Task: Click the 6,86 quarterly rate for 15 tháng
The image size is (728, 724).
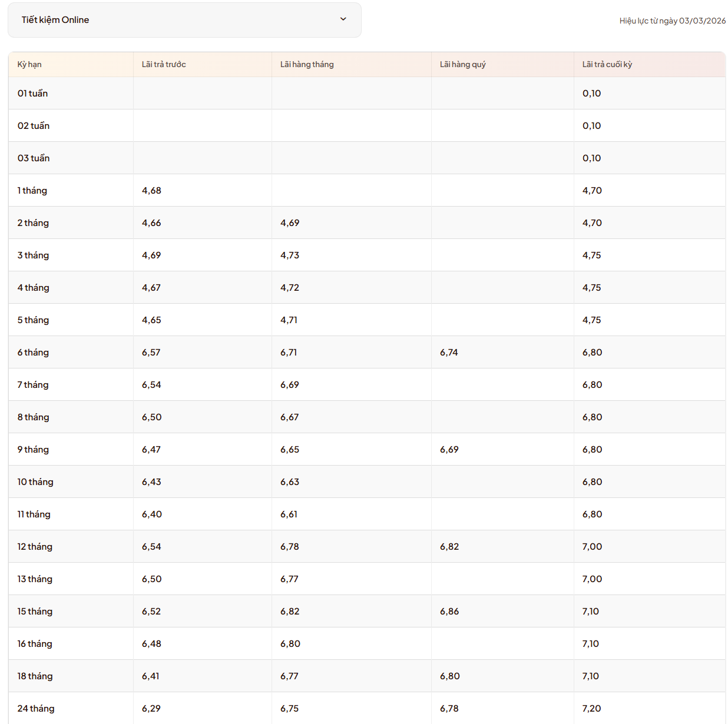Action: pos(449,612)
